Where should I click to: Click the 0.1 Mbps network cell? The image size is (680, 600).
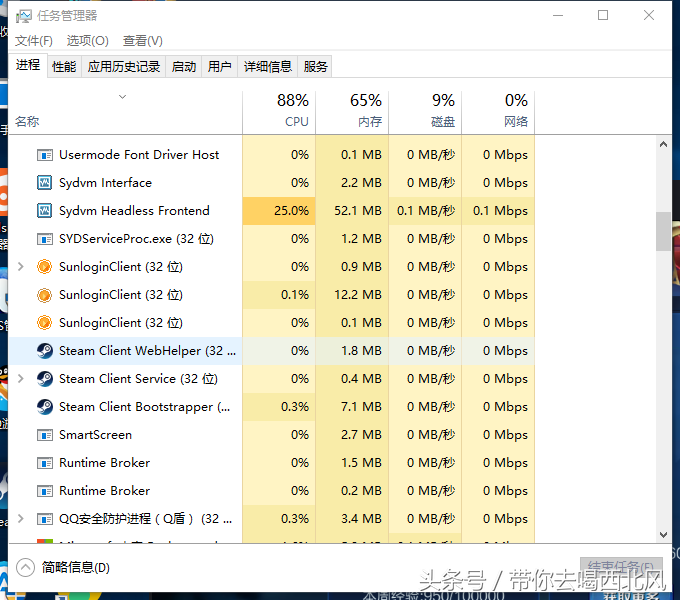point(498,211)
